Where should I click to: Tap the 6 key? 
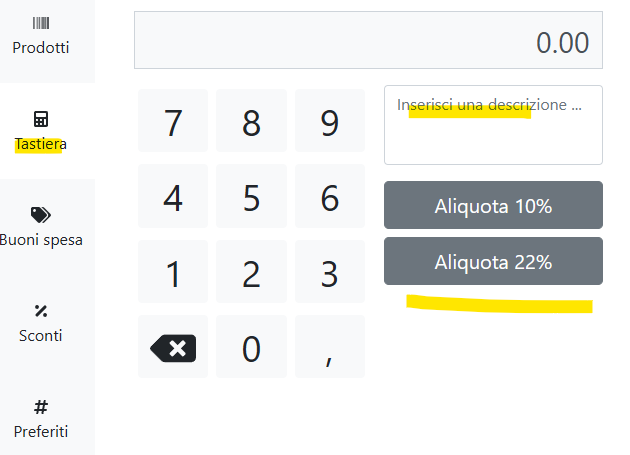329,197
